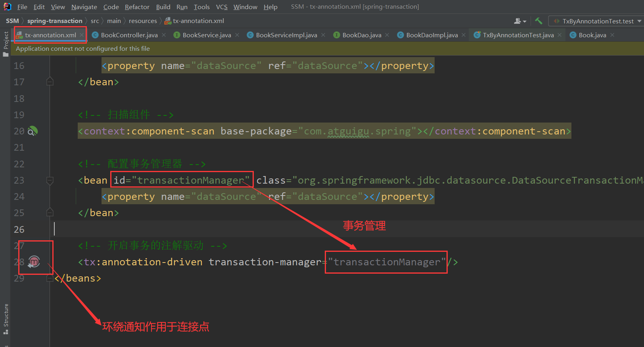This screenshot has height=347, width=644.
Task: Open the Tools menu
Action: [x=202, y=7]
